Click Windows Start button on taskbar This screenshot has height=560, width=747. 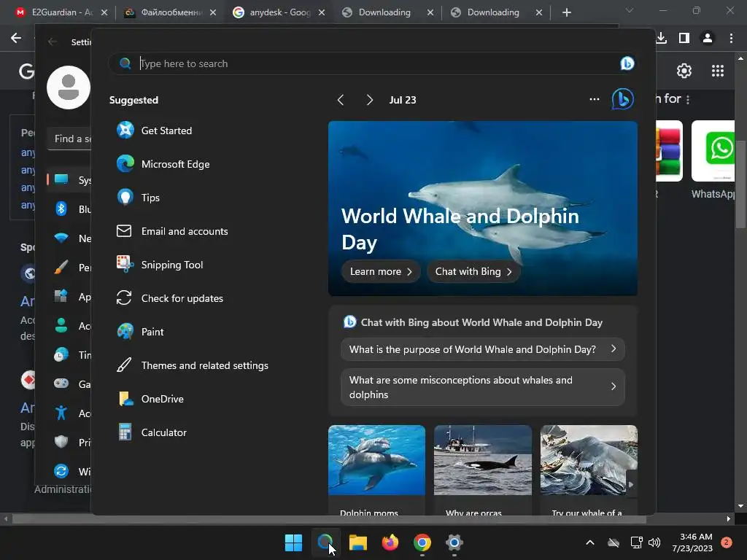point(293,542)
